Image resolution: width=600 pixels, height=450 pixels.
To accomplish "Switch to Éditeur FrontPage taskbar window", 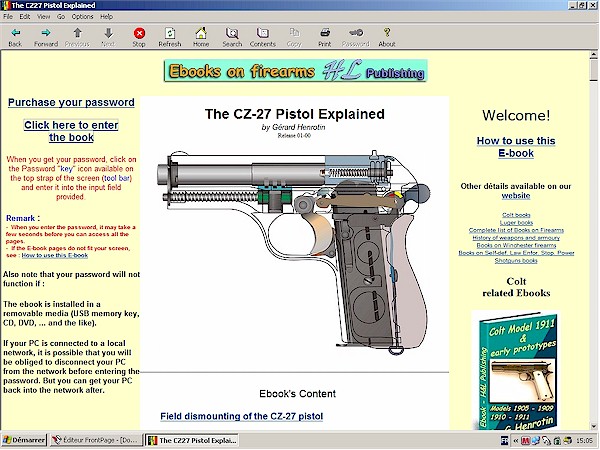I will point(95,440).
